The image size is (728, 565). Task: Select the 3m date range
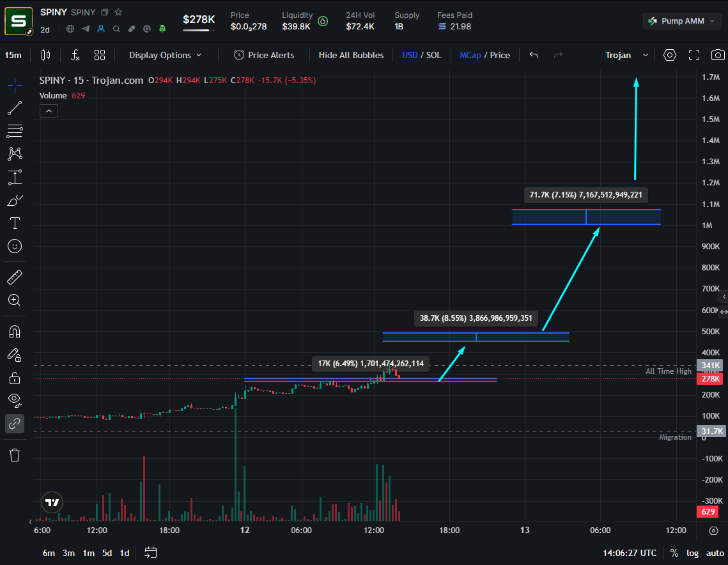tap(69, 553)
